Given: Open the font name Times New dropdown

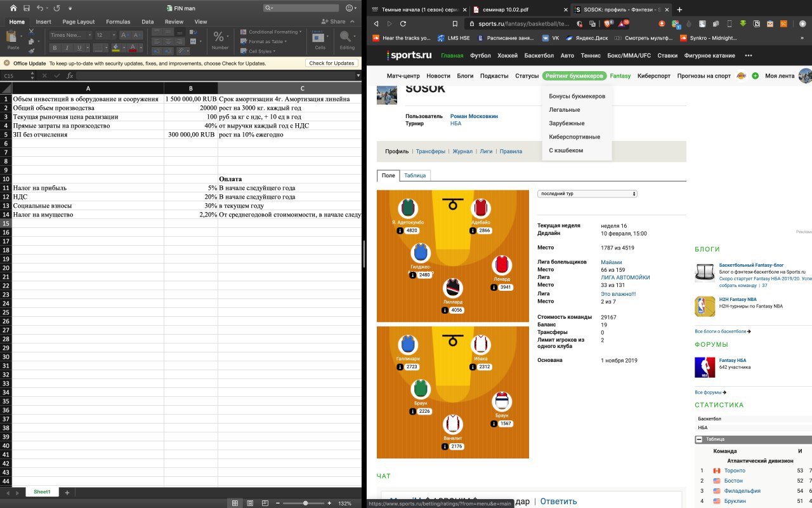Looking at the screenshot, I should 89,35.
